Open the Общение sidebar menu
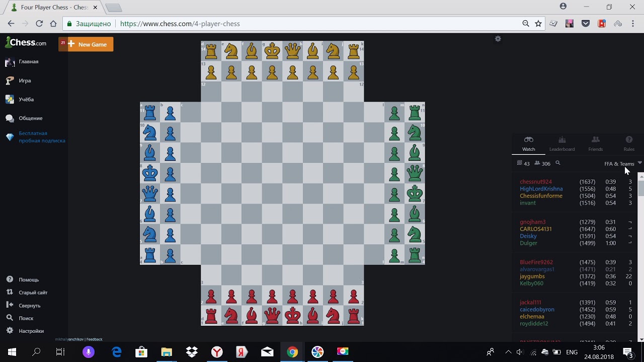Image resolution: width=644 pixels, height=362 pixels. [x=30, y=118]
